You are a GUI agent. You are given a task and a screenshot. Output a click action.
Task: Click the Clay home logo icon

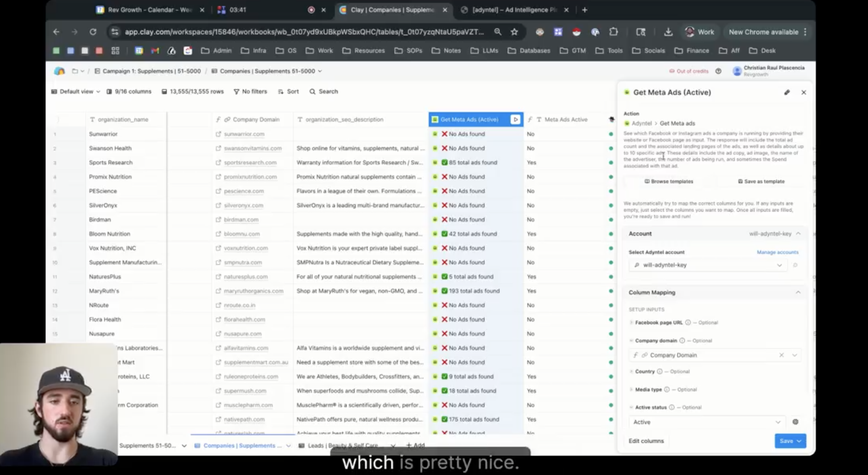tap(59, 71)
